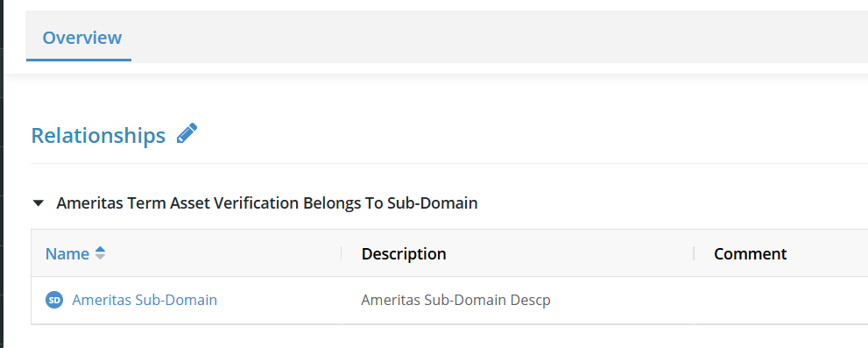Screen dimensions: 868x348
Task: Click empty gray area of the tab bar
Action: pos(498,37)
